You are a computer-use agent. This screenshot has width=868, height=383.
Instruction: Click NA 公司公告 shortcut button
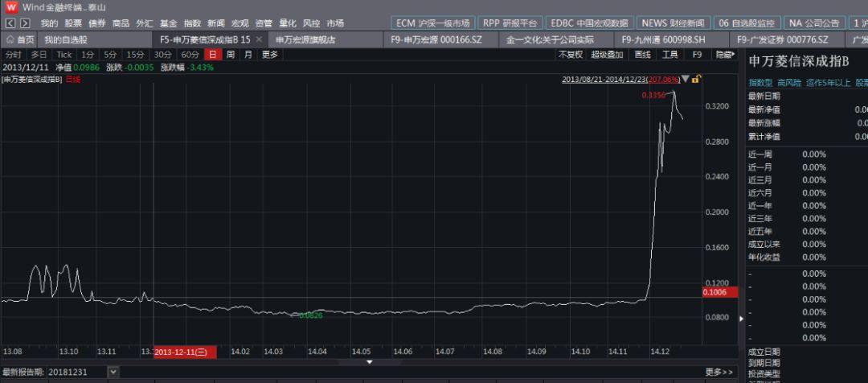pyautogui.click(x=814, y=23)
